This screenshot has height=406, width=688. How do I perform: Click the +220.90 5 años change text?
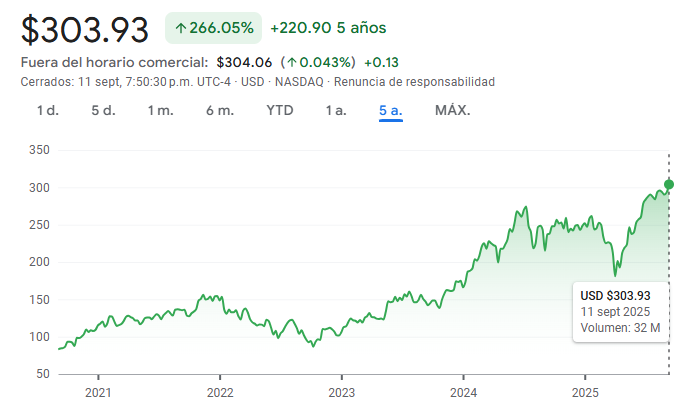pos(328,28)
